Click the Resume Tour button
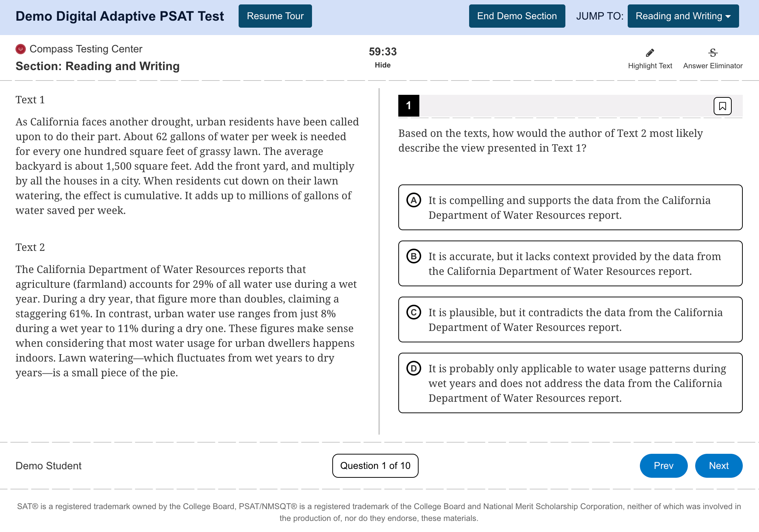This screenshot has height=532, width=759. pyautogui.click(x=275, y=15)
